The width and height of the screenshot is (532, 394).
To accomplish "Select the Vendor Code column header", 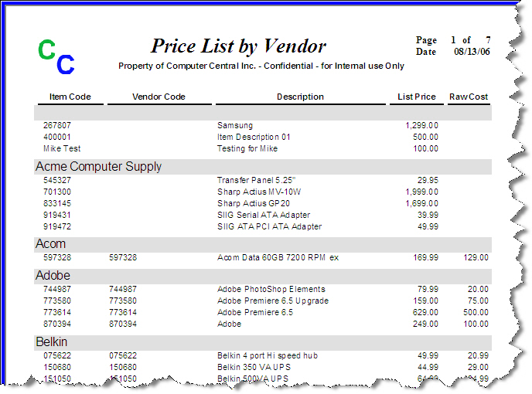I will (x=159, y=97).
